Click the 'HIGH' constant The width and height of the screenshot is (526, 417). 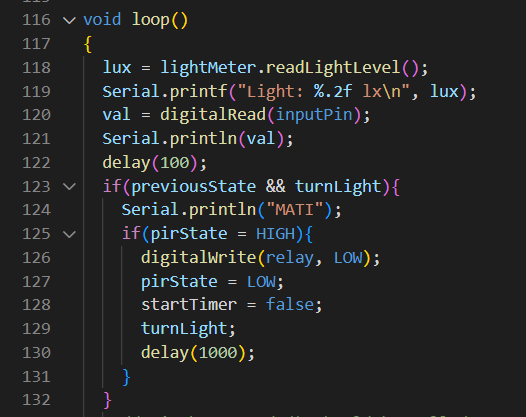275,234
